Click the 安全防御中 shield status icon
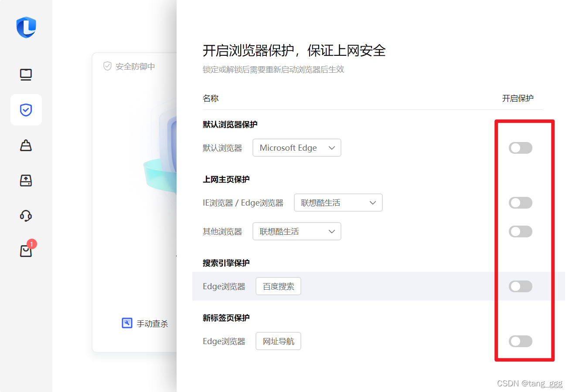The height and width of the screenshot is (392, 569). (107, 66)
